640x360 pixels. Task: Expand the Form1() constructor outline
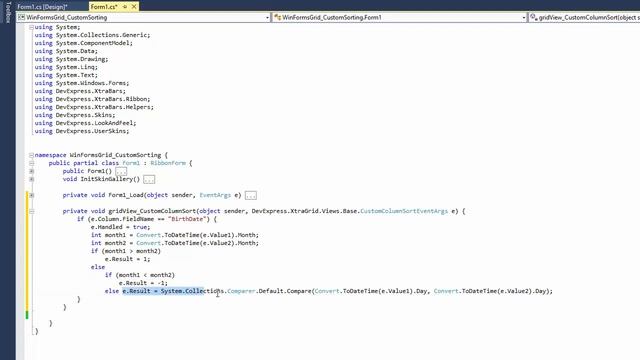[31, 171]
